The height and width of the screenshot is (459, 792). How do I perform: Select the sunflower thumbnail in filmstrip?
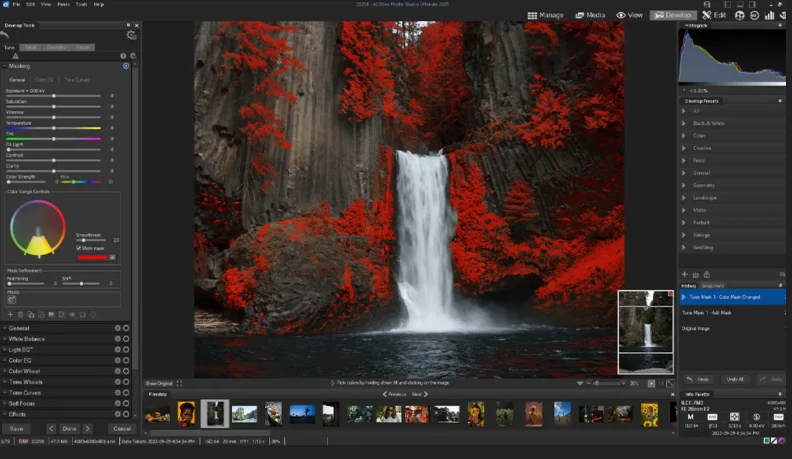pos(650,415)
